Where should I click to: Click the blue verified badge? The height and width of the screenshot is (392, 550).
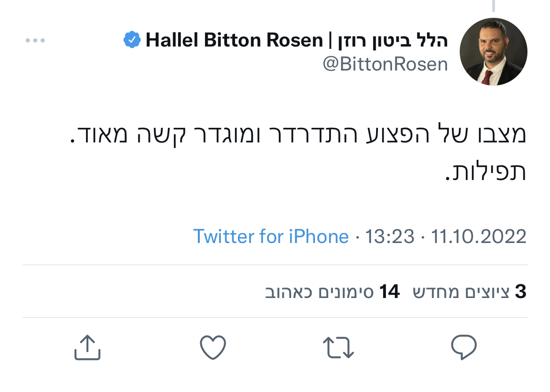click(132, 40)
